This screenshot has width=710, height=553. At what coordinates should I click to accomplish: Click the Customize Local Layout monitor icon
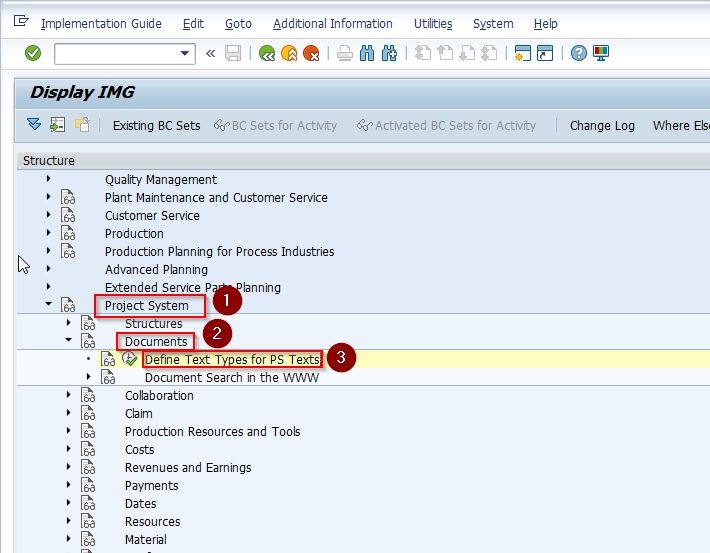point(601,53)
